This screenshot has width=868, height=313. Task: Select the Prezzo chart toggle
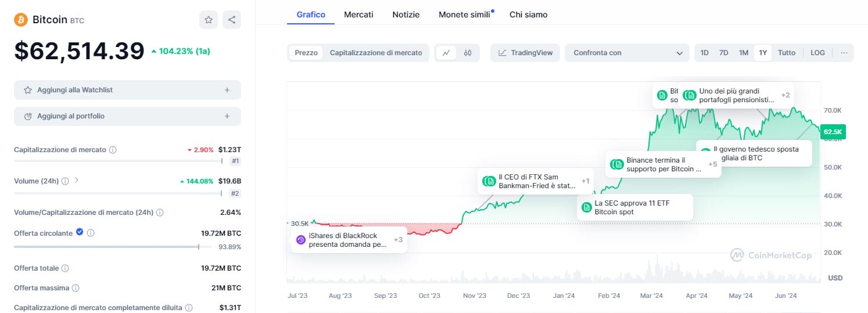click(306, 53)
